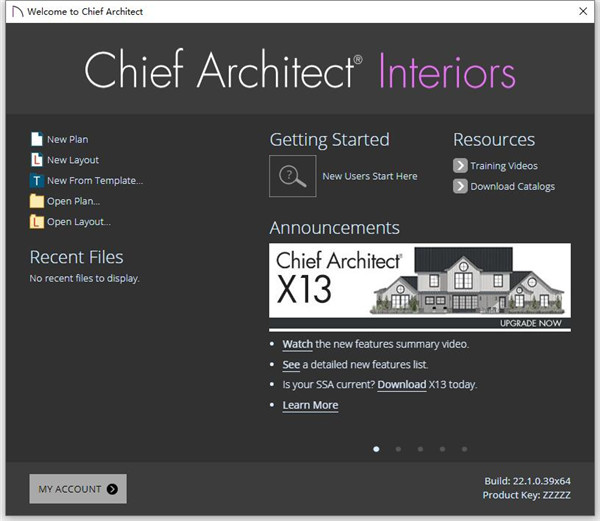Click the magnifying glass help icon
The height and width of the screenshot is (521, 600).
pyautogui.click(x=293, y=176)
